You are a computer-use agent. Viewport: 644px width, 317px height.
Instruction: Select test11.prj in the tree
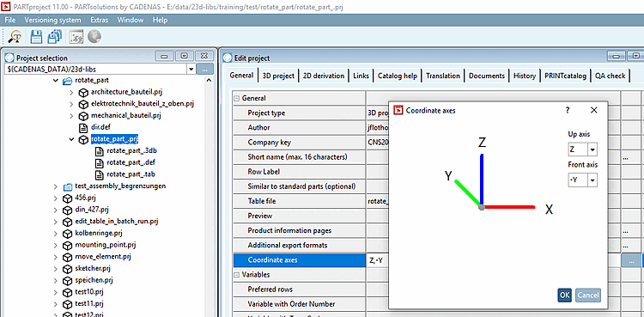coord(88,304)
